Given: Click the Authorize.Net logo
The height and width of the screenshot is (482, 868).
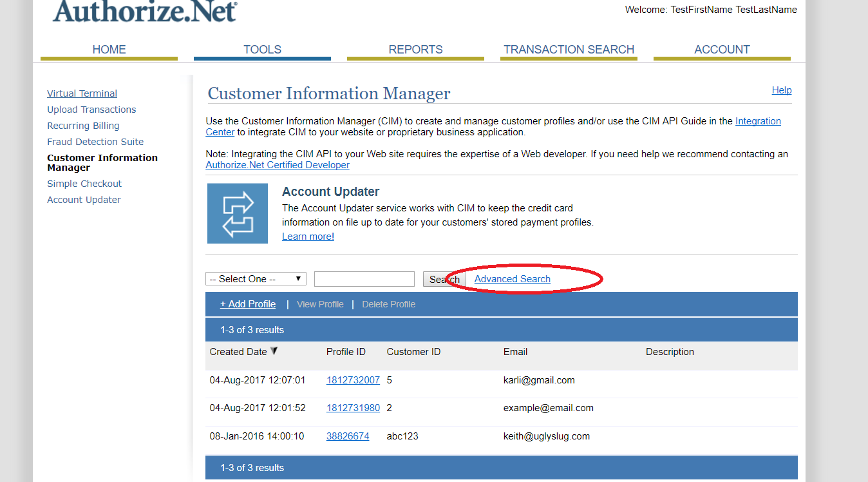Looking at the screenshot, I should pos(145,10).
